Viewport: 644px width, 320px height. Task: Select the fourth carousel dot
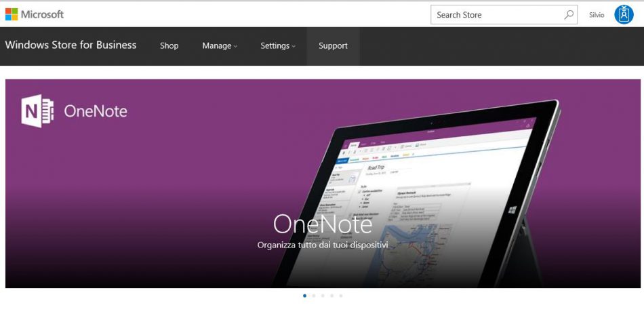(332, 296)
